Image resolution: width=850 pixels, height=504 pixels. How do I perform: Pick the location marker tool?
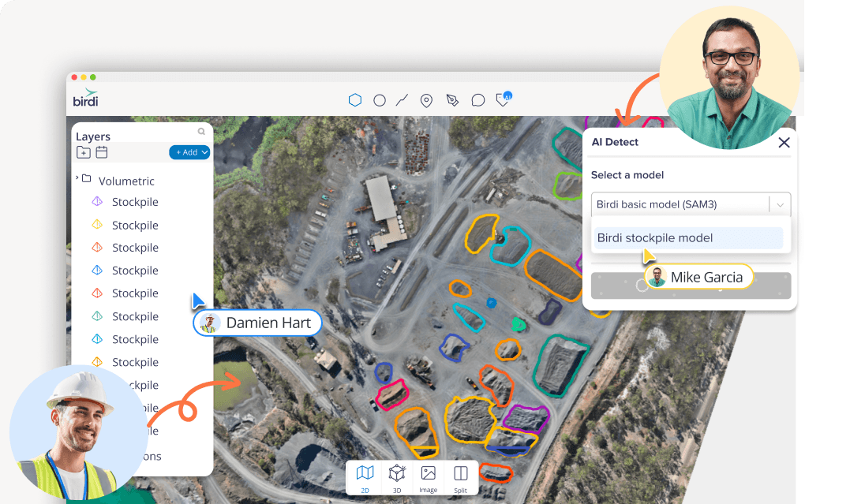(x=427, y=101)
